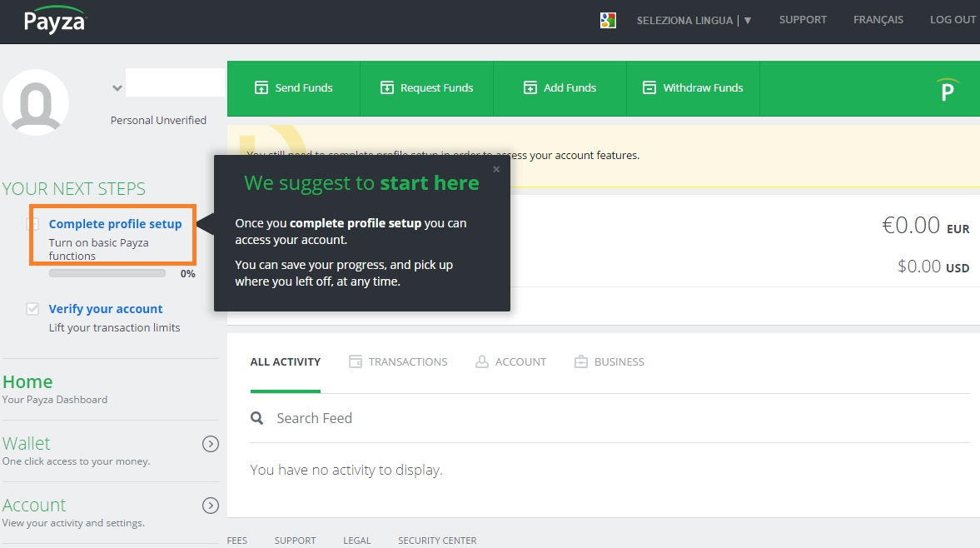This screenshot has width=980, height=548.
Task: Open Request Funds
Action: pyautogui.click(x=427, y=88)
